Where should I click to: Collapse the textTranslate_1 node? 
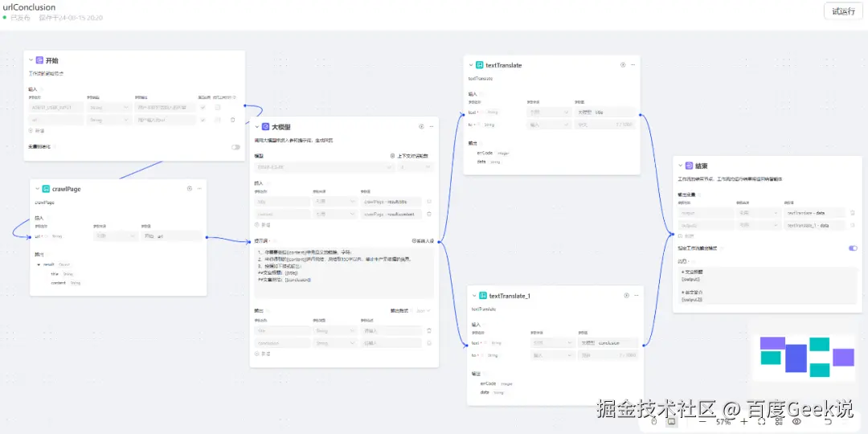tap(474, 296)
